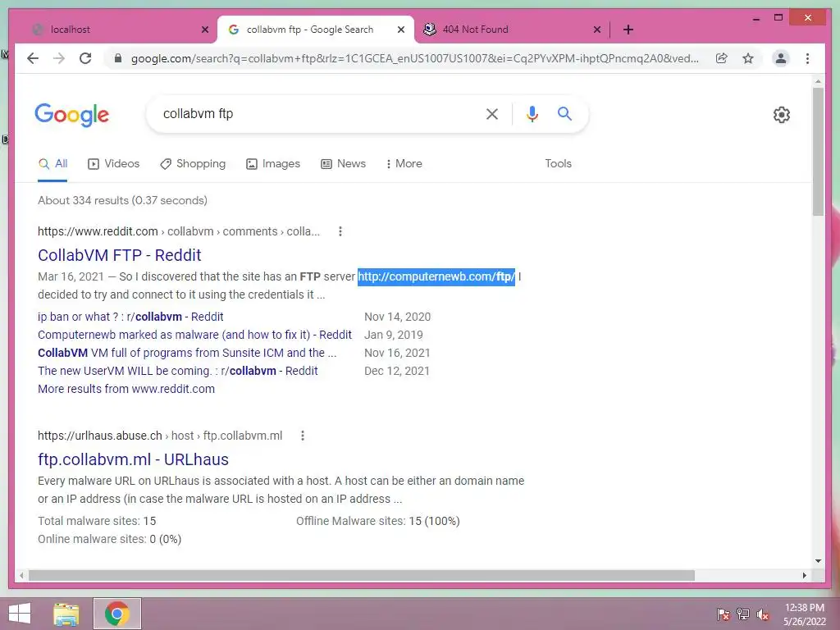Click the Google logo
The image size is (840, 630).
pos(72,115)
